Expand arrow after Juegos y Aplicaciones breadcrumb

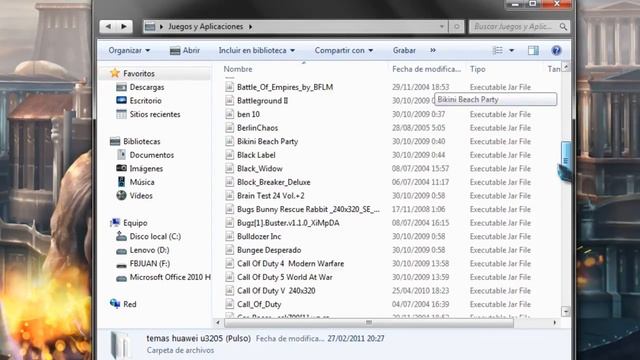tap(251, 27)
